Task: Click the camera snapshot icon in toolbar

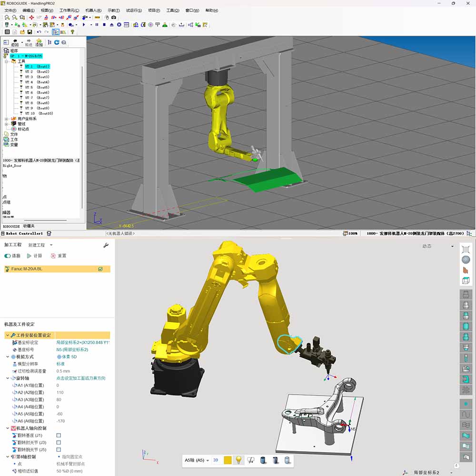Action: (x=113, y=18)
